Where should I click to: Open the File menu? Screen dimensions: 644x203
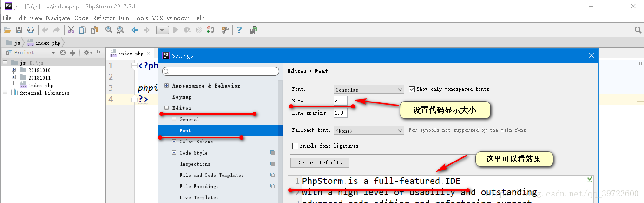pos(7,18)
